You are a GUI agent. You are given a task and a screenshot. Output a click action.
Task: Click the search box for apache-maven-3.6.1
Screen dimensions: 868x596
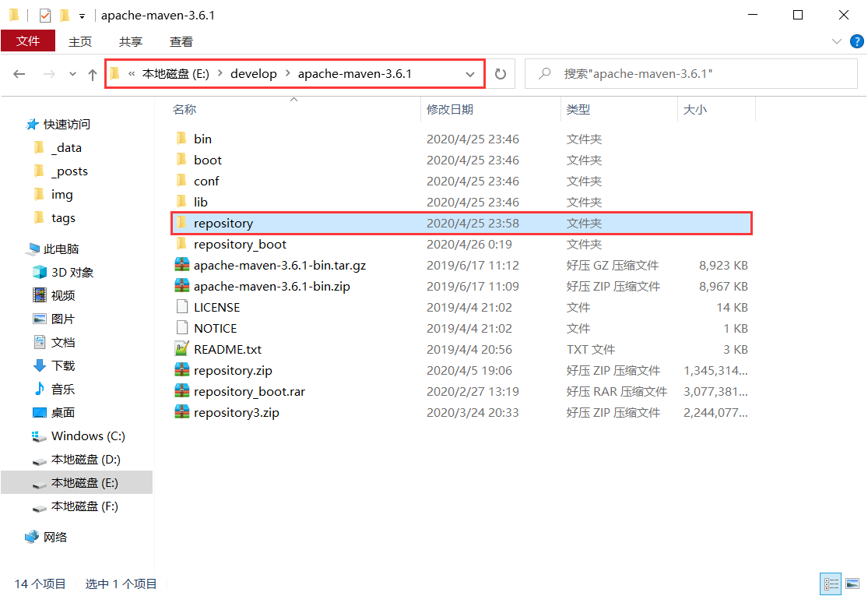tap(691, 74)
